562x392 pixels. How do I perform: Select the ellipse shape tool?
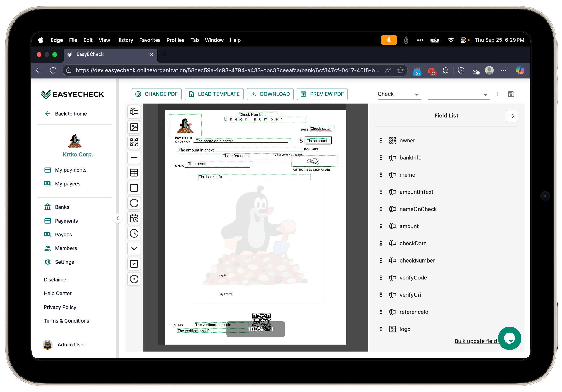coord(134,203)
